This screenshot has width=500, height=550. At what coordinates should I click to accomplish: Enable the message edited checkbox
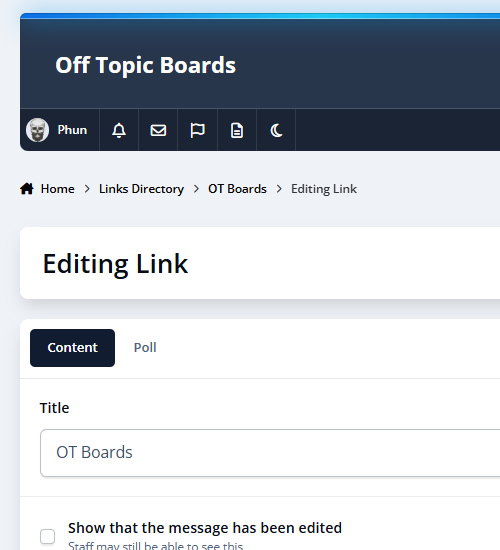(x=47, y=536)
